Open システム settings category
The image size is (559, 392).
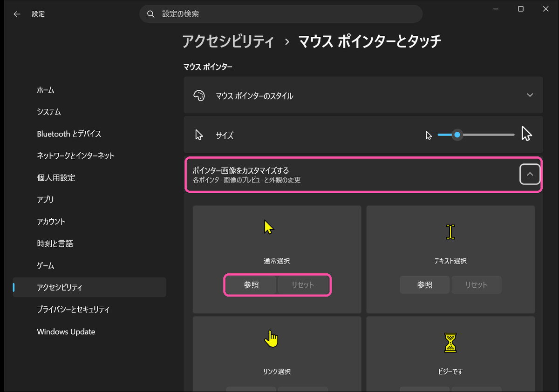(x=89, y=112)
